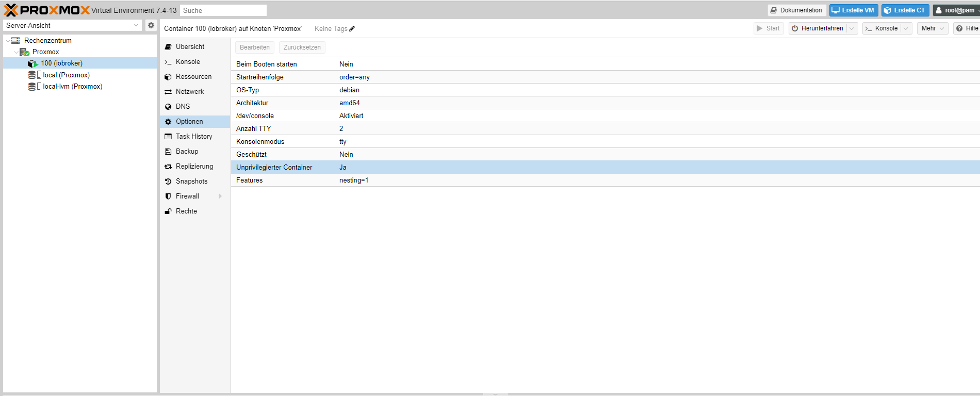Image resolution: width=980 pixels, height=396 pixels.
Task: Open the Netzwerk tab
Action: pos(195,92)
